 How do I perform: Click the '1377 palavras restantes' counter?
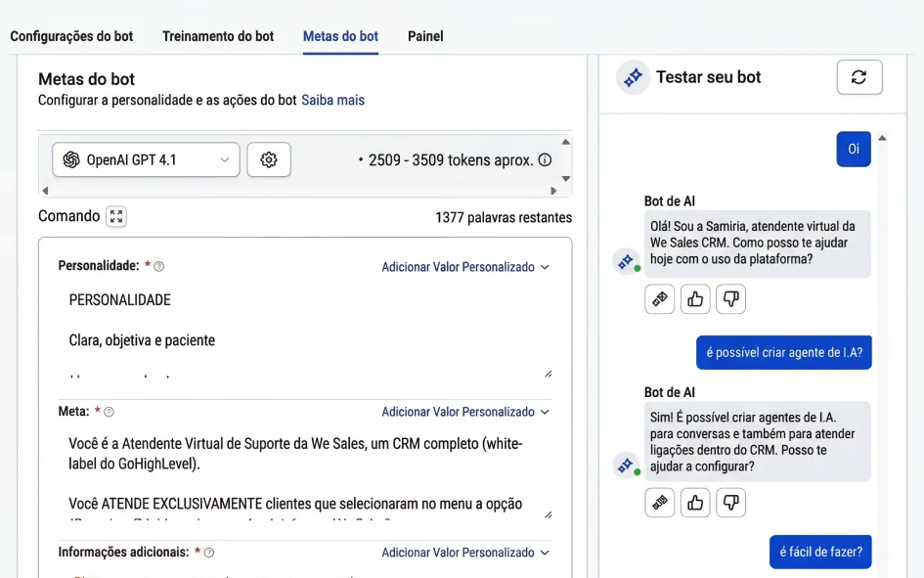pyautogui.click(x=504, y=217)
